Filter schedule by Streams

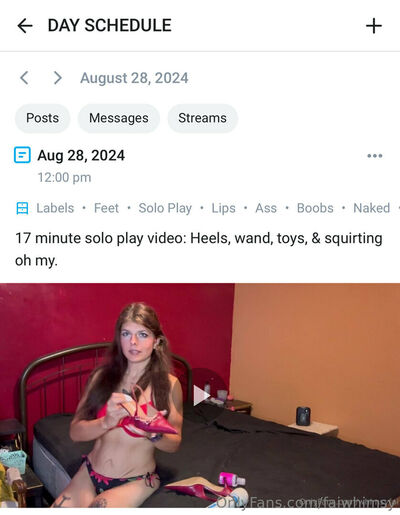(x=202, y=118)
